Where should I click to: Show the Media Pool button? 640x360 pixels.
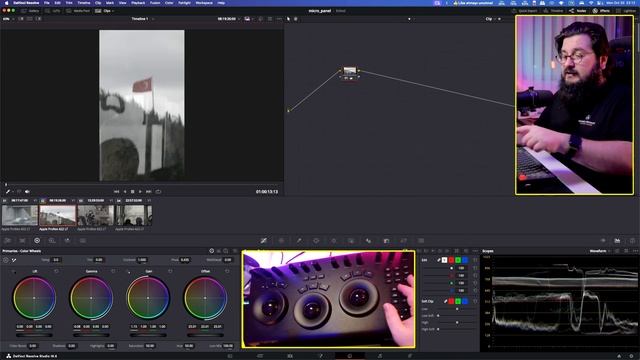click(x=78, y=11)
